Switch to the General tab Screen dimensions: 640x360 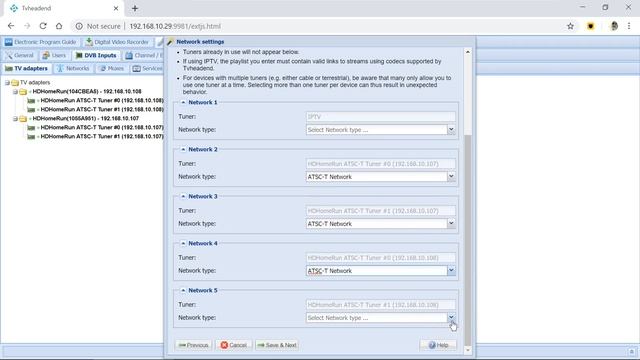point(20,56)
